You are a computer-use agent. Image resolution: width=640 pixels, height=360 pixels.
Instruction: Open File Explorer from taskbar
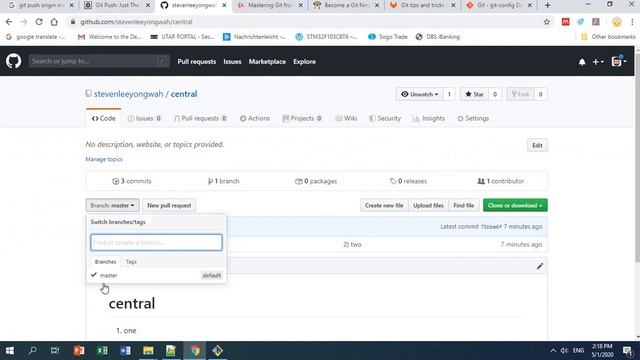(x=148, y=351)
